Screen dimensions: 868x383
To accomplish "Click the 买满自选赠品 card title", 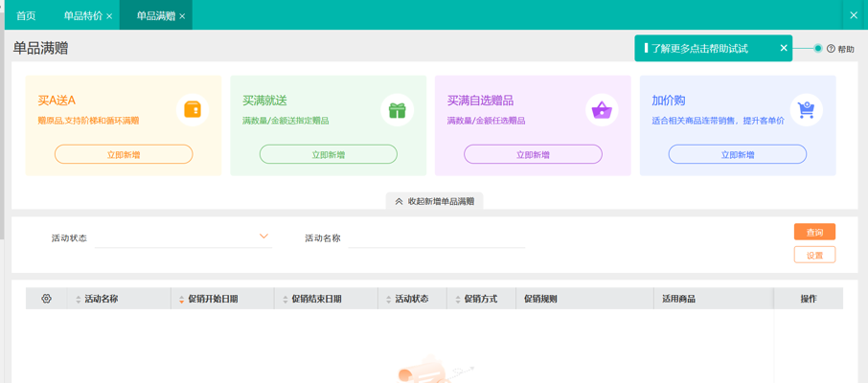I will (x=481, y=101).
